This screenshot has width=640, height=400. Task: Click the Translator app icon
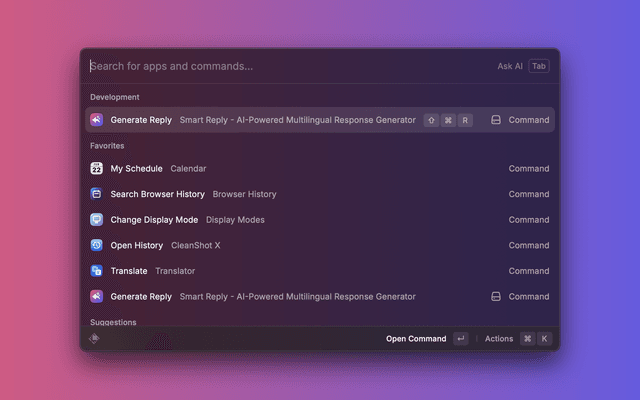pyautogui.click(x=97, y=271)
